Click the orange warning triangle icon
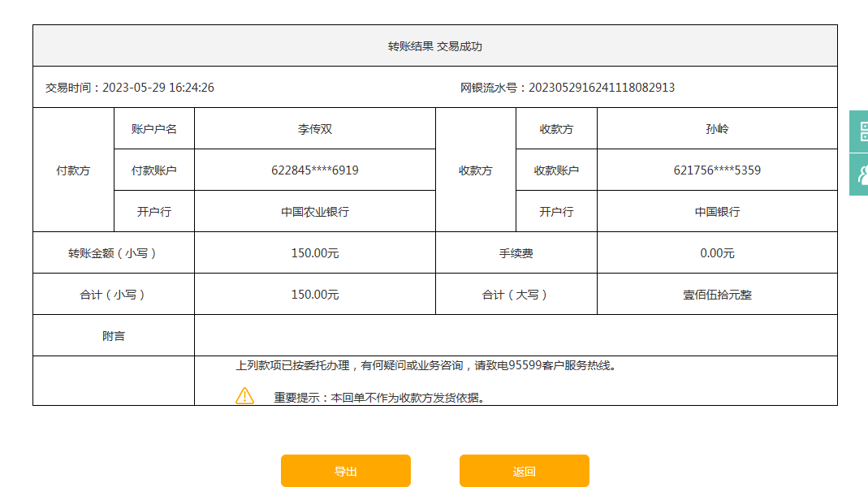This screenshot has height=487, width=868. 244,396
